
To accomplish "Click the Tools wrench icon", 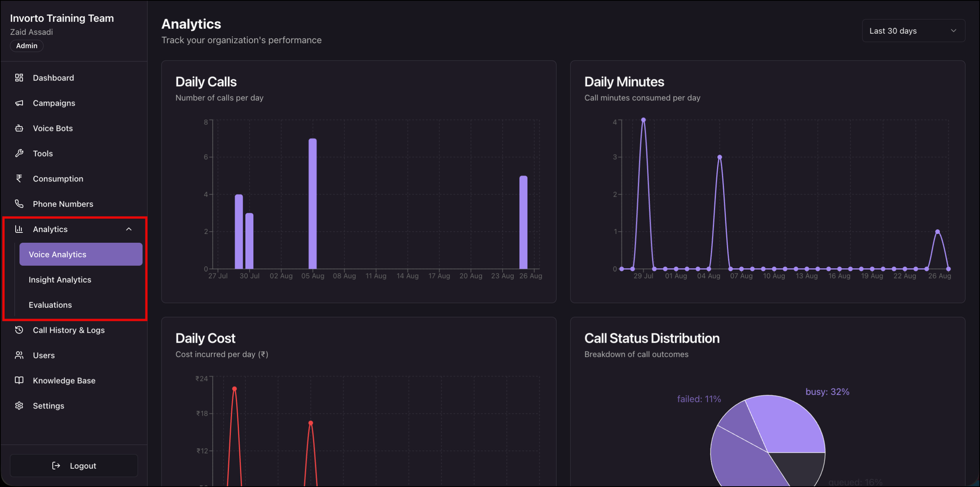I will pos(19,154).
